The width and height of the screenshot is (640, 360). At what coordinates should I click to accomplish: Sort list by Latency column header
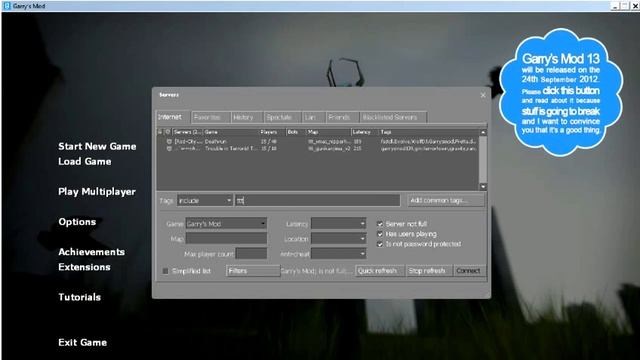(x=365, y=132)
